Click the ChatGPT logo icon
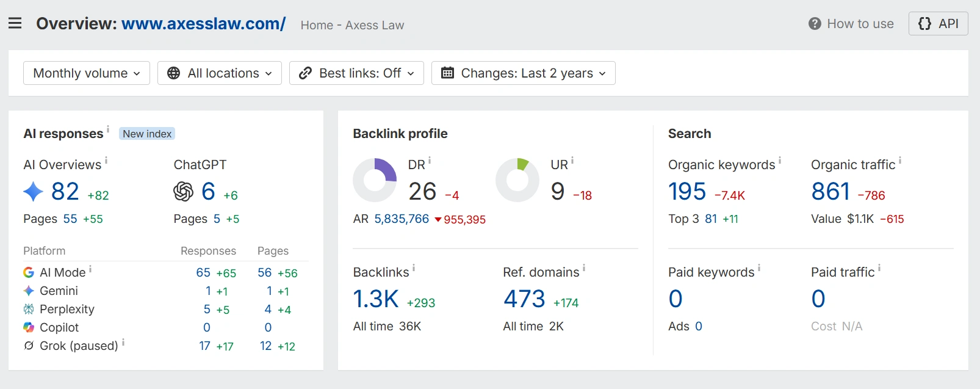Image resolution: width=980 pixels, height=389 pixels. tap(183, 192)
